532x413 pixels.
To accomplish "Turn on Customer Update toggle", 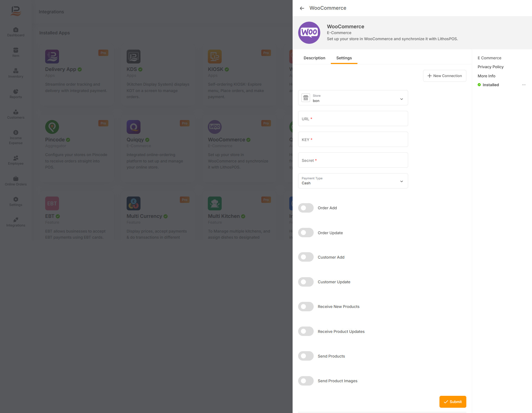I will pyautogui.click(x=306, y=282).
